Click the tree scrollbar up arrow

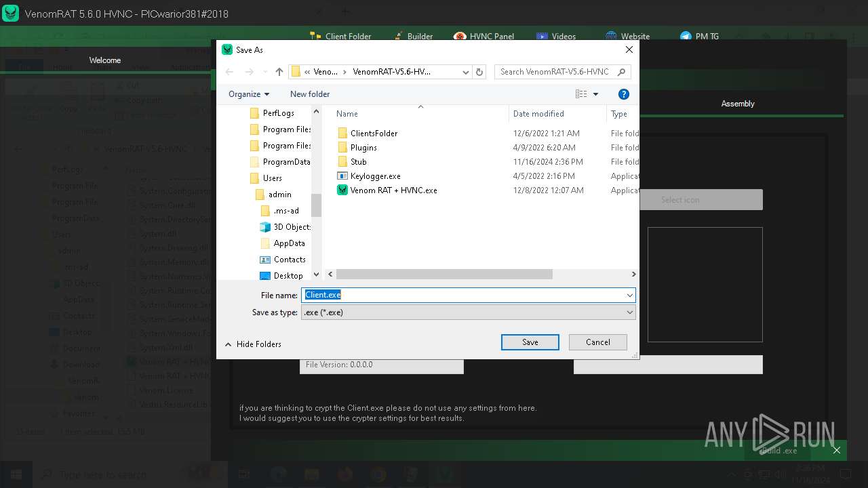pyautogui.click(x=316, y=110)
